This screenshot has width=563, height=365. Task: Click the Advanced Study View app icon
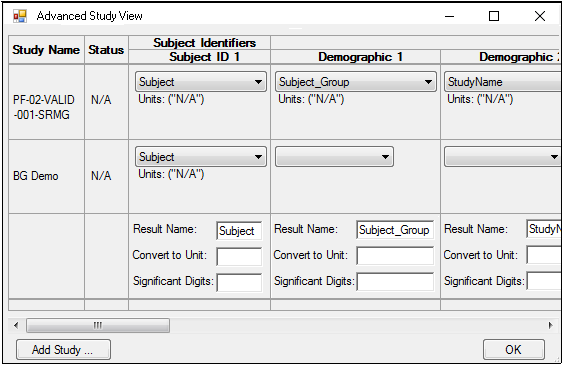click(x=20, y=16)
